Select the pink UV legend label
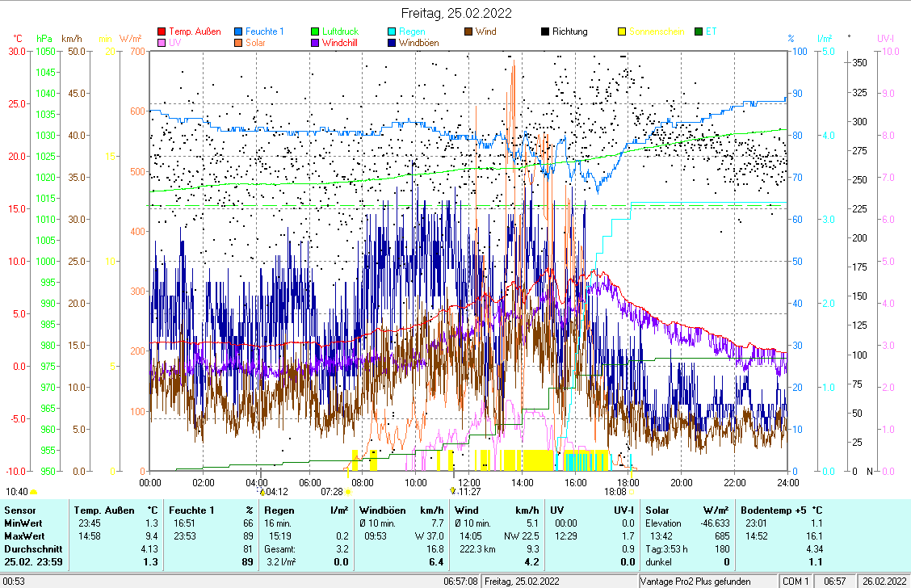This screenshot has width=911, height=588. pos(174,44)
